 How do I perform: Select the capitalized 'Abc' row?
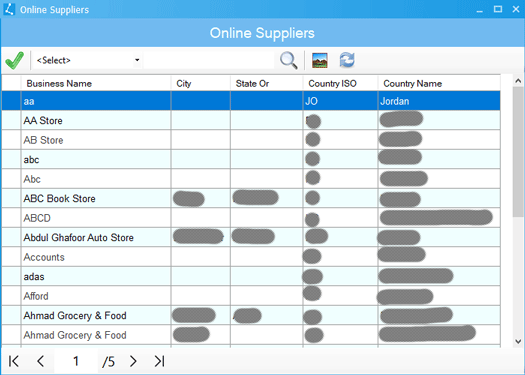coord(251,179)
